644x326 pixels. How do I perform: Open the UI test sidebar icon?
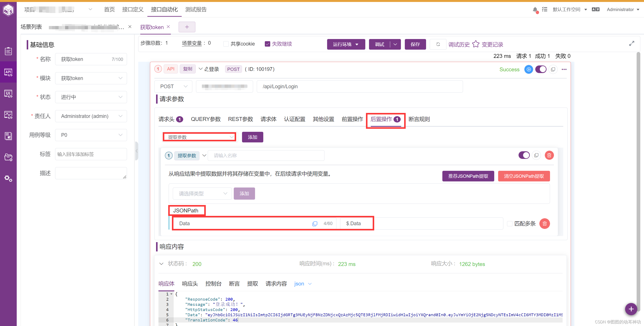8,94
